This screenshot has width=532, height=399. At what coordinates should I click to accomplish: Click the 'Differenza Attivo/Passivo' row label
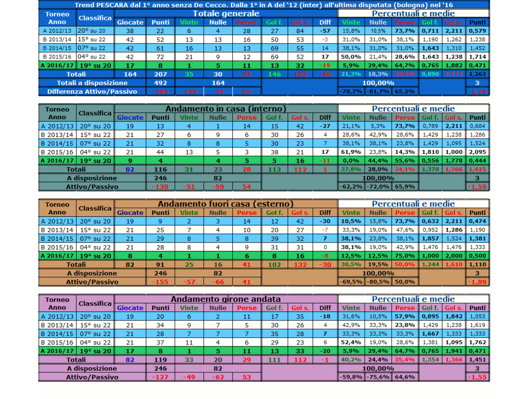click(x=92, y=91)
